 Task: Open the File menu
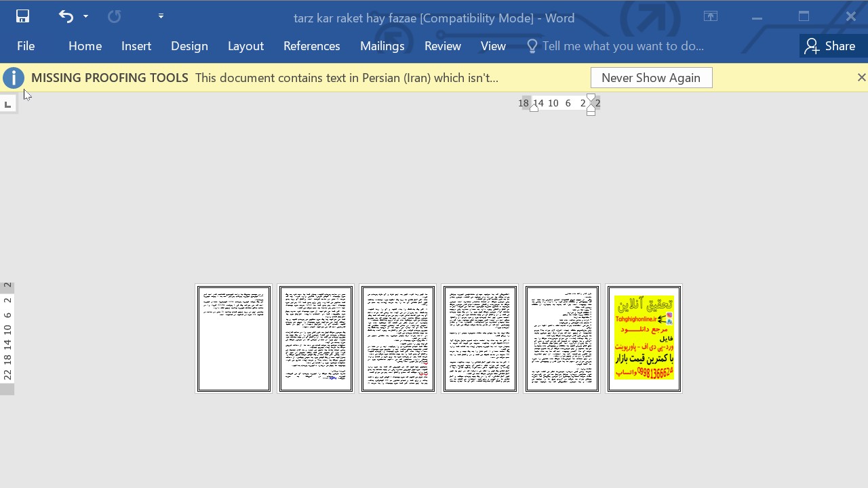[26, 46]
